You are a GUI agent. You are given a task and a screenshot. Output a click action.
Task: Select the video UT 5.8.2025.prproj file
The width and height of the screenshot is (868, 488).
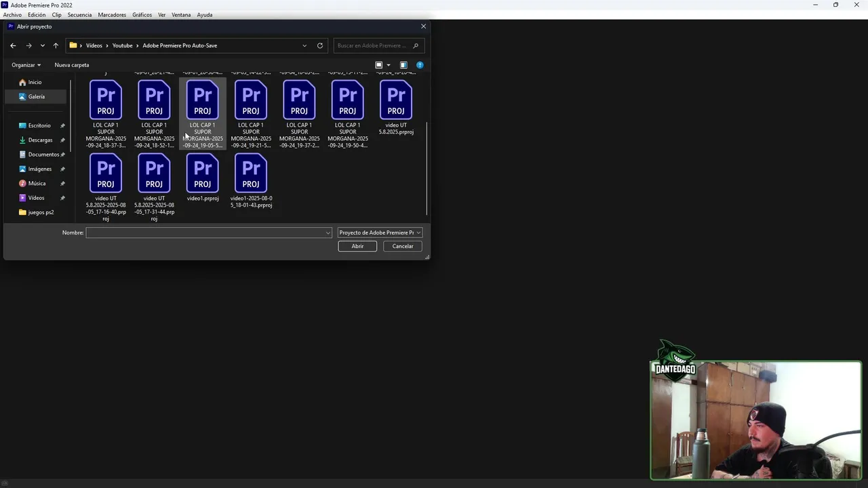tap(396, 107)
